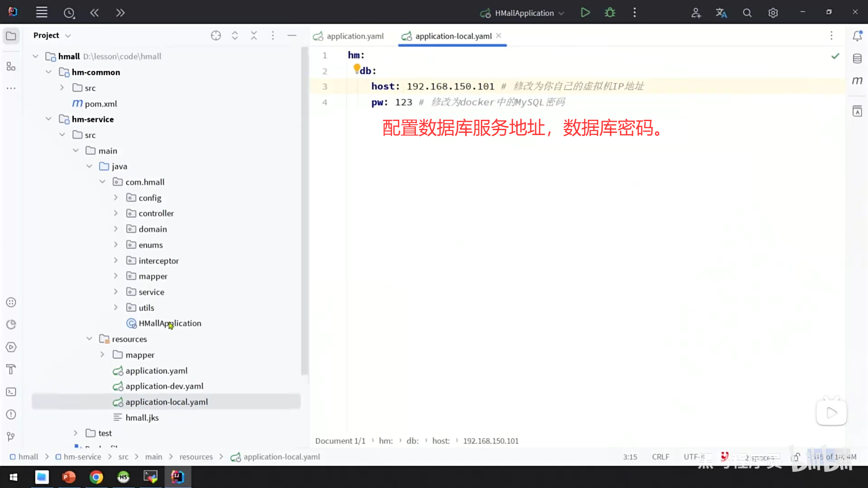
Task: Open the hmall.jks file
Action: click(142, 418)
